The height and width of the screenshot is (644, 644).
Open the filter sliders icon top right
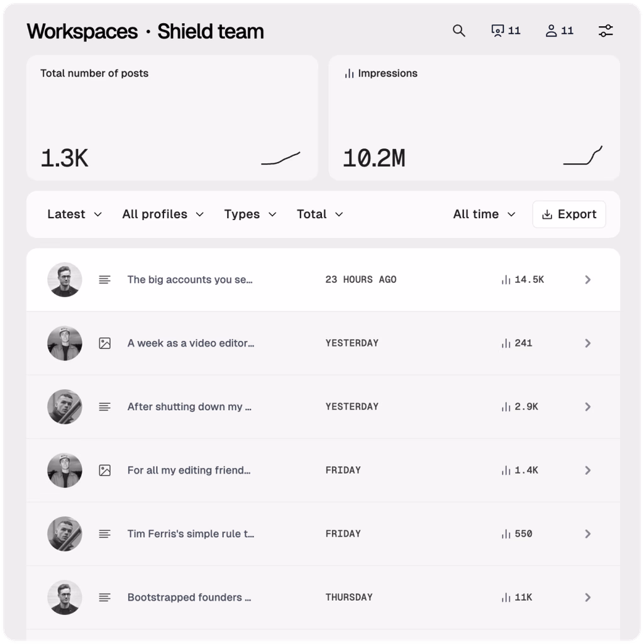pyautogui.click(x=605, y=30)
